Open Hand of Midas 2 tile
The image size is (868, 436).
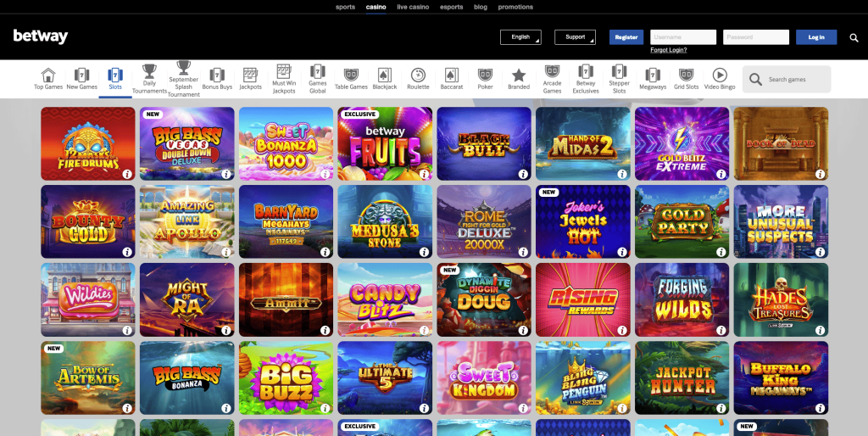coord(583,143)
